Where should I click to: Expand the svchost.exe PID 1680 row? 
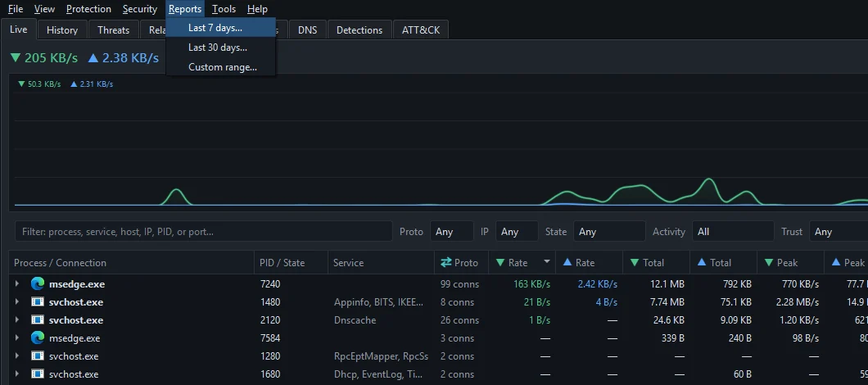tap(17, 374)
